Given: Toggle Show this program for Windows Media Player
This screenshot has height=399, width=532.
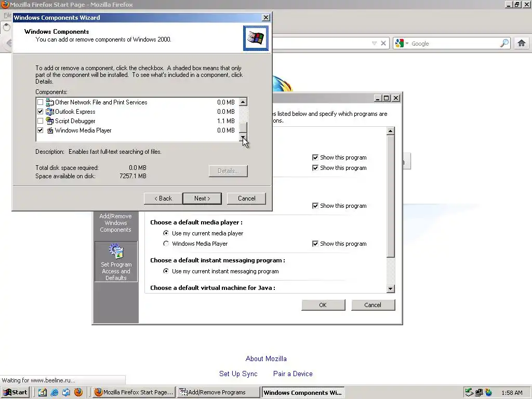Looking at the screenshot, I should 315,244.
